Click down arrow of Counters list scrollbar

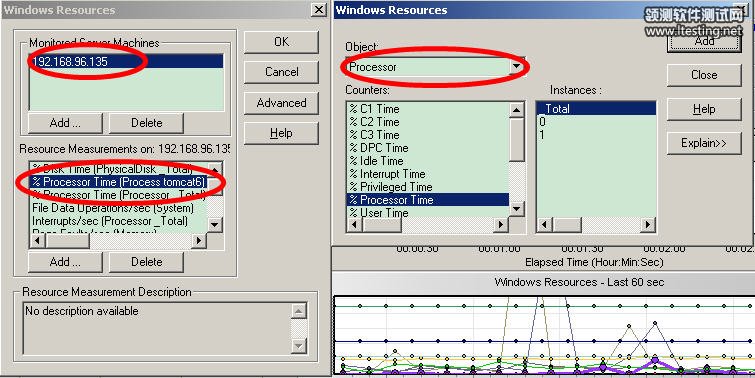517,209
